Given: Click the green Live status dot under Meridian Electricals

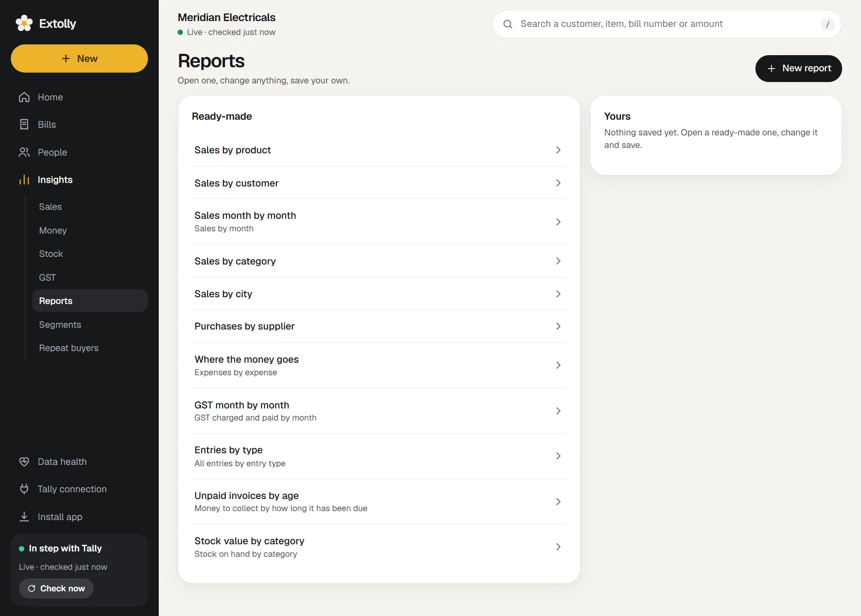Looking at the screenshot, I should pos(180,32).
